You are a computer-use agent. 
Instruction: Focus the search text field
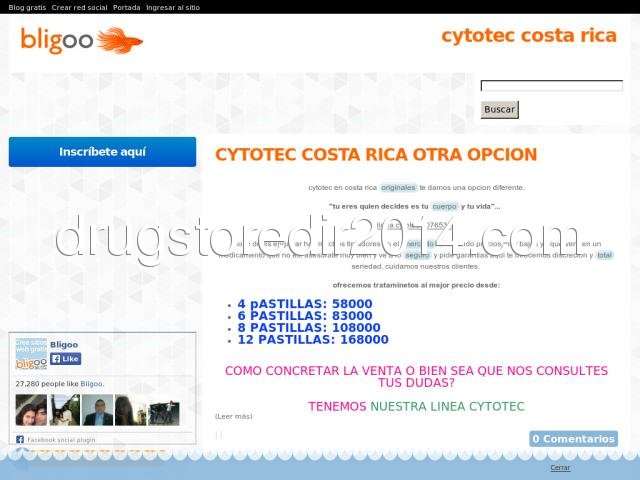pyautogui.click(x=552, y=86)
